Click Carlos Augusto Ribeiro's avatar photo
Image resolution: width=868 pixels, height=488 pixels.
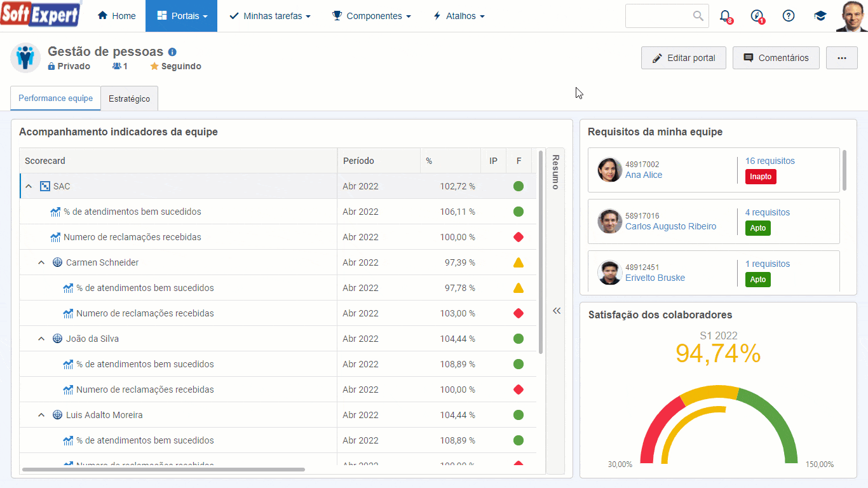[609, 221]
